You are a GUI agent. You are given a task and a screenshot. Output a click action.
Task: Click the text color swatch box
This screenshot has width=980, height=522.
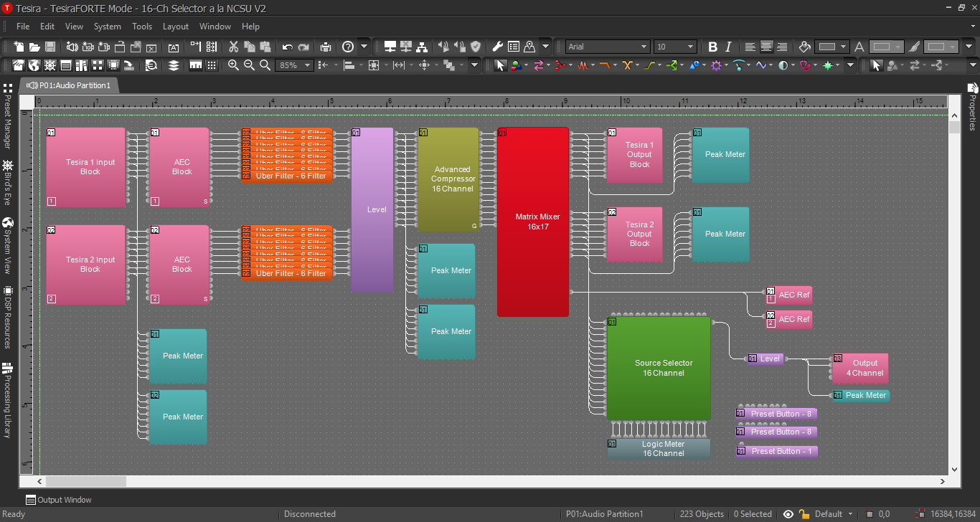pos(882,47)
